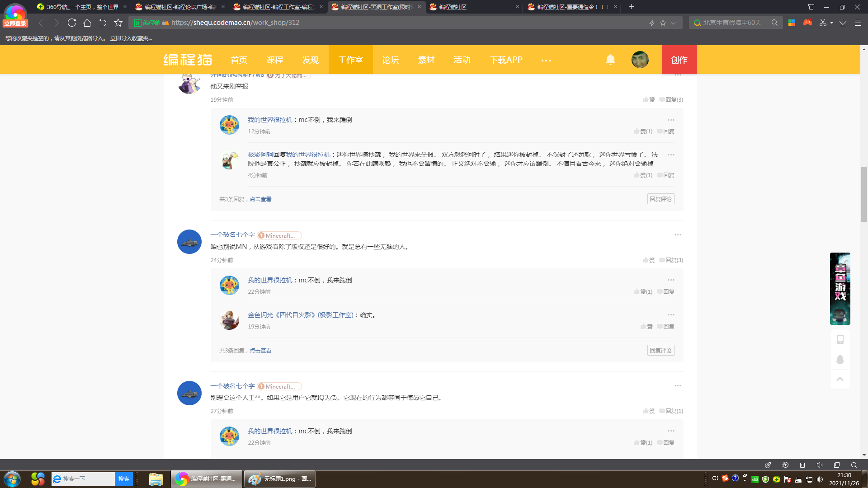Click the red 创作 button
Viewport: 868px width, 488px height.
click(679, 60)
